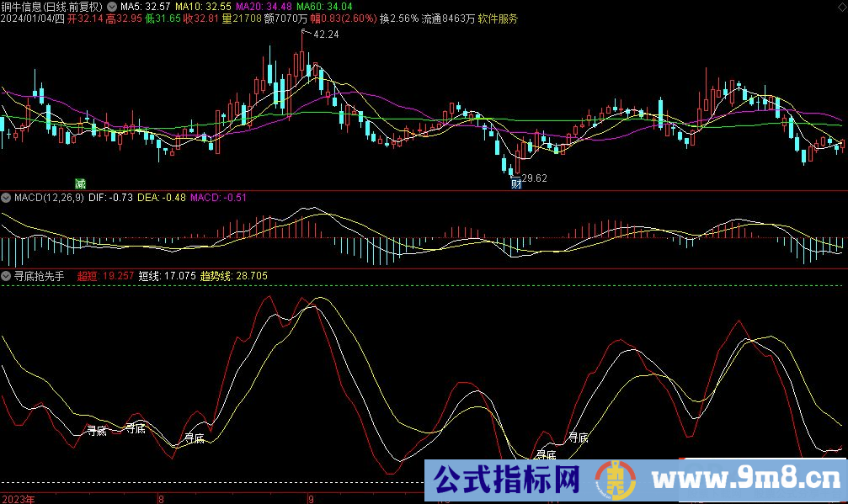848x504 pixels.
Task: Click the green 减 marker icon
Action: point(80,183)
